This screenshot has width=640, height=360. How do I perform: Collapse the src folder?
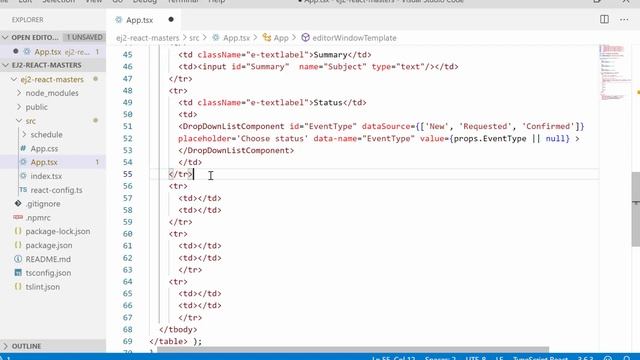click(31, 121)
